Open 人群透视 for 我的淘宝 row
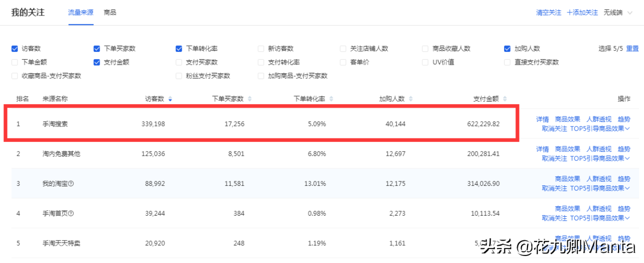 click(x=599, y=179)
